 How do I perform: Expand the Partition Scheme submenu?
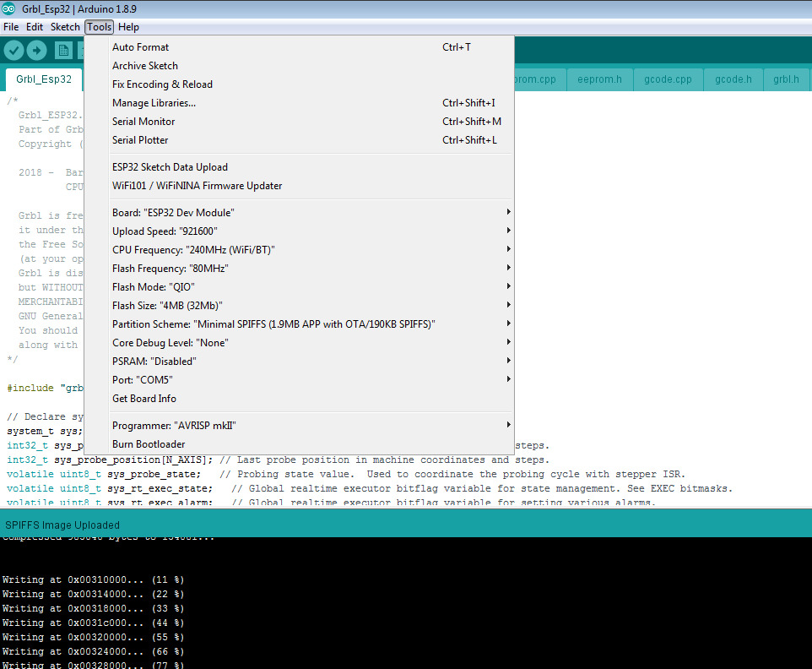click(300, 324)
